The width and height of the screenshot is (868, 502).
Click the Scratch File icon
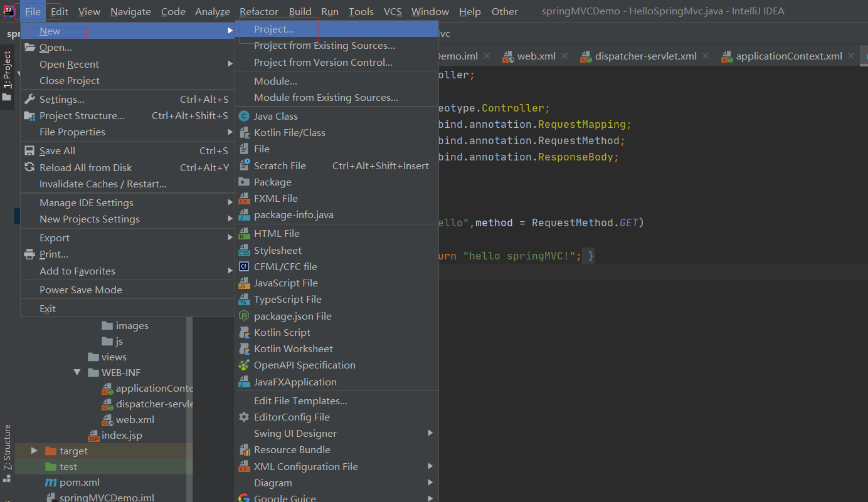click(244, 165)
